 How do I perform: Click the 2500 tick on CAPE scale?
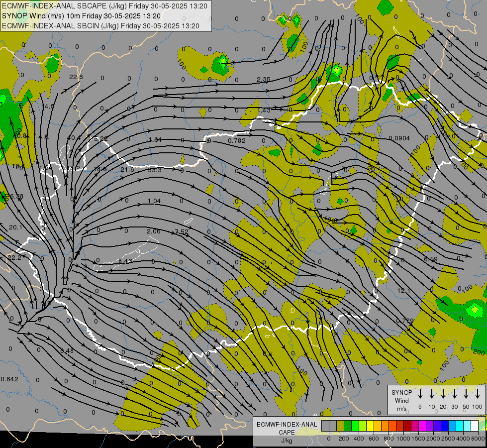click(x=448, y=439)
